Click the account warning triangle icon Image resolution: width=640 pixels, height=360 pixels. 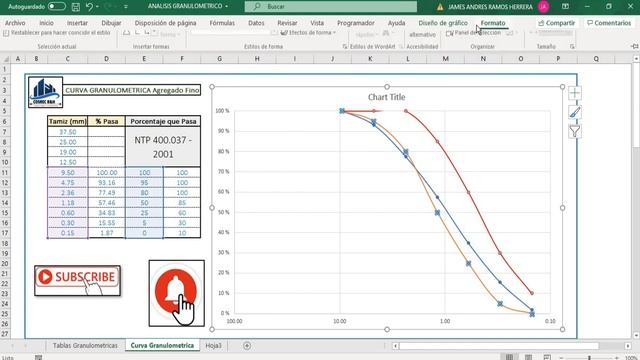(440, 7)
